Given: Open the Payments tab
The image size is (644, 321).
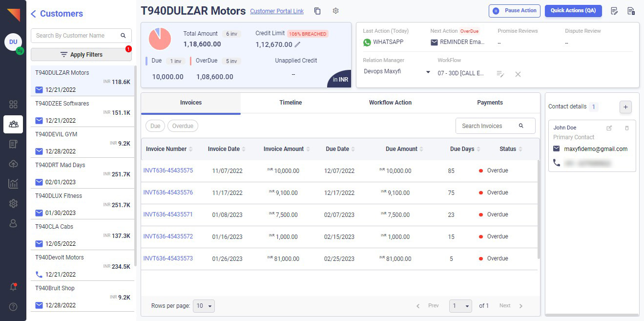Looking at the screenshot, I should pyautogui.click(x=490, y=103).
